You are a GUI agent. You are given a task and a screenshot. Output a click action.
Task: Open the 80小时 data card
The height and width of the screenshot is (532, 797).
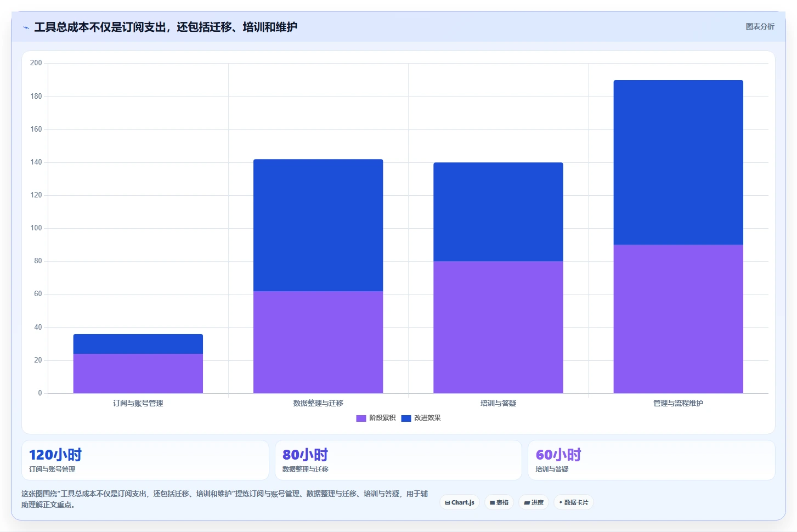(398, 460)
